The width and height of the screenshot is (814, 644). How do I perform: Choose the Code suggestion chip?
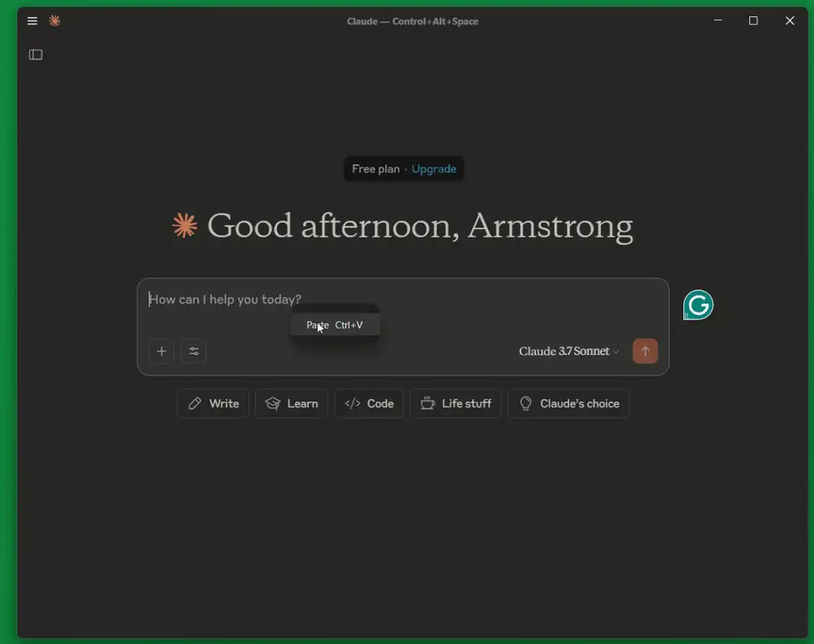pos(369,403)
